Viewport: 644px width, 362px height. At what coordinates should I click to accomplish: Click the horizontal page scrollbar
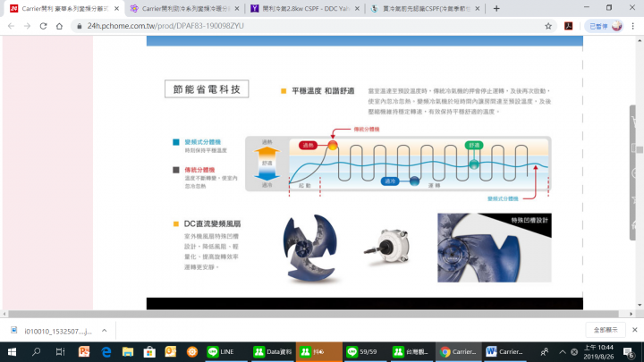click(313, 314)
